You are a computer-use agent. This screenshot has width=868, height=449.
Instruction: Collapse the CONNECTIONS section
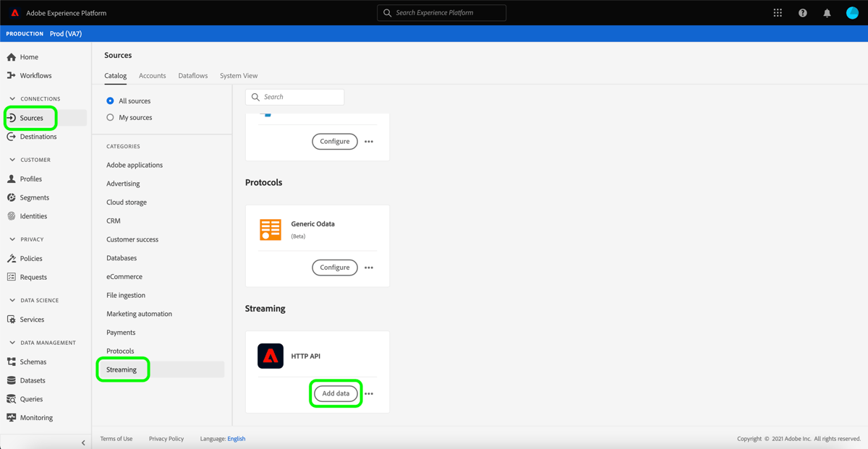click(x=12, y=98)
